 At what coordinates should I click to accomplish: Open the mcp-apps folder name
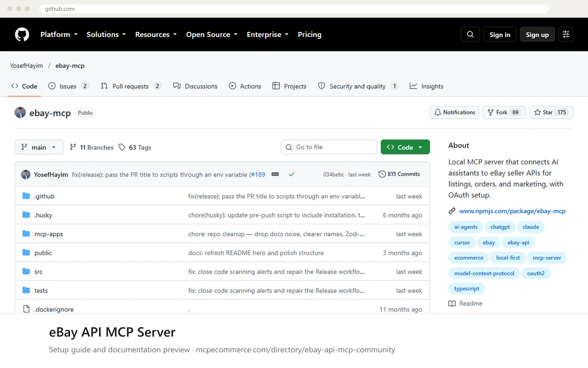tap(49, 234)
